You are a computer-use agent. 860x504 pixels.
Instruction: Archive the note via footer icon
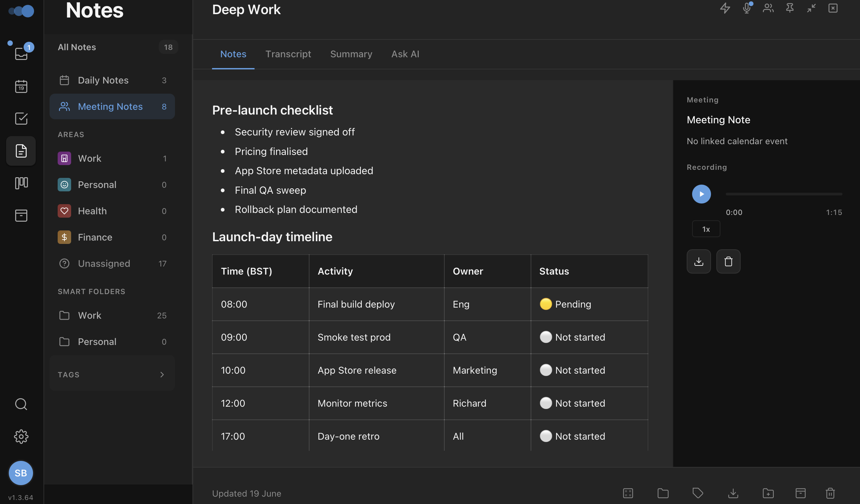801,493
